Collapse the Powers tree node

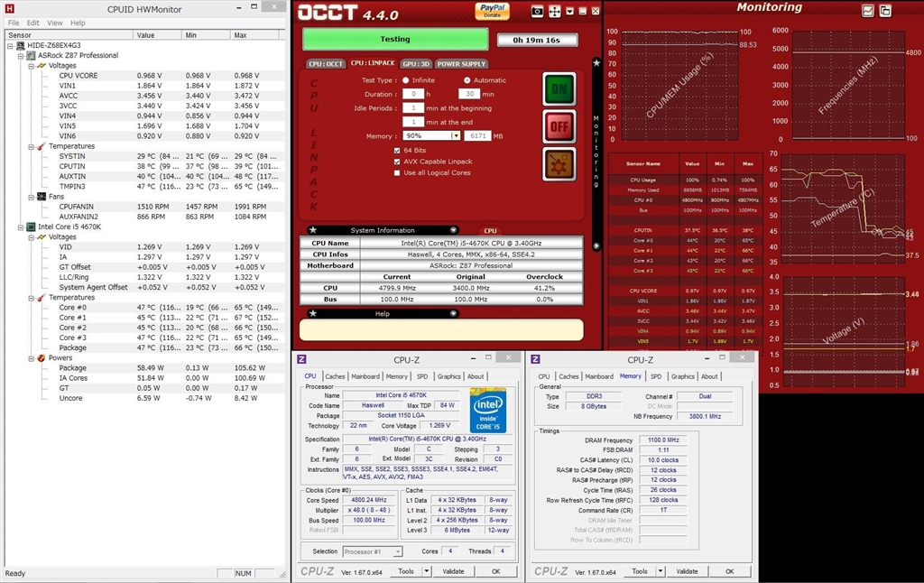coord(32,357)
